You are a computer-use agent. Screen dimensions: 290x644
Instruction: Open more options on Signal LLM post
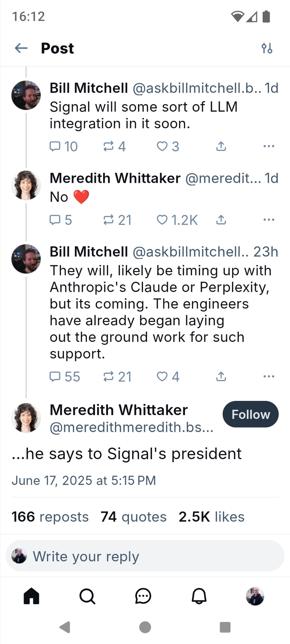269,147
